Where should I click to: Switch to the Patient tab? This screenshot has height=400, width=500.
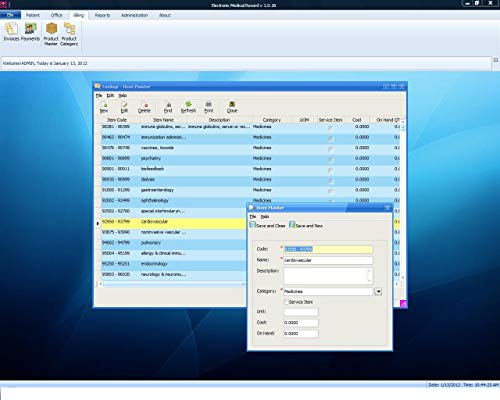(33, 15)
